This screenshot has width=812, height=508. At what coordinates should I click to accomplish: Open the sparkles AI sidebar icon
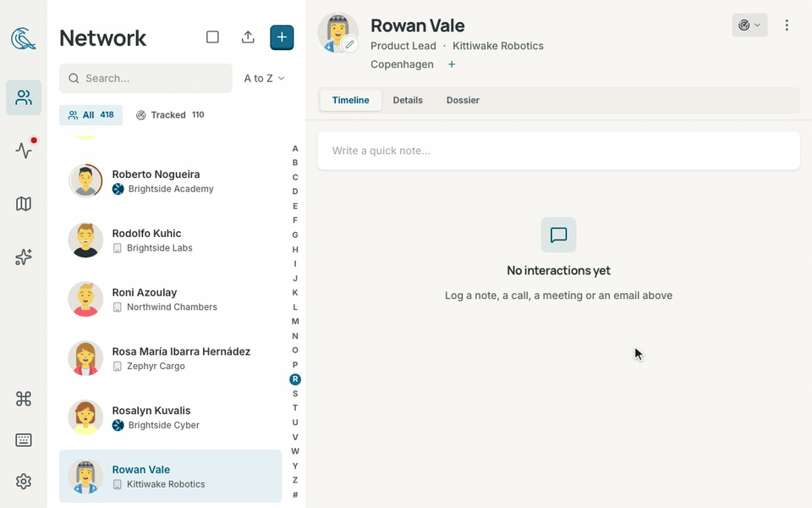24,257
